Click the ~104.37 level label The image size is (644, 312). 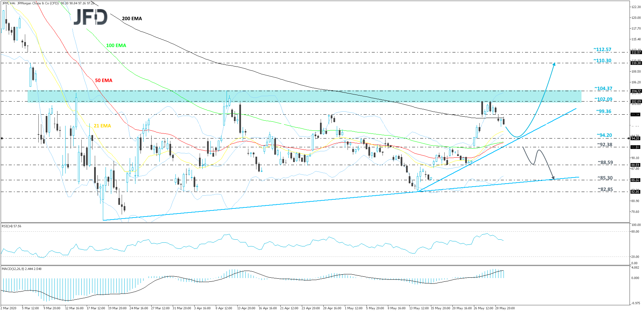[x=603, y=88]
